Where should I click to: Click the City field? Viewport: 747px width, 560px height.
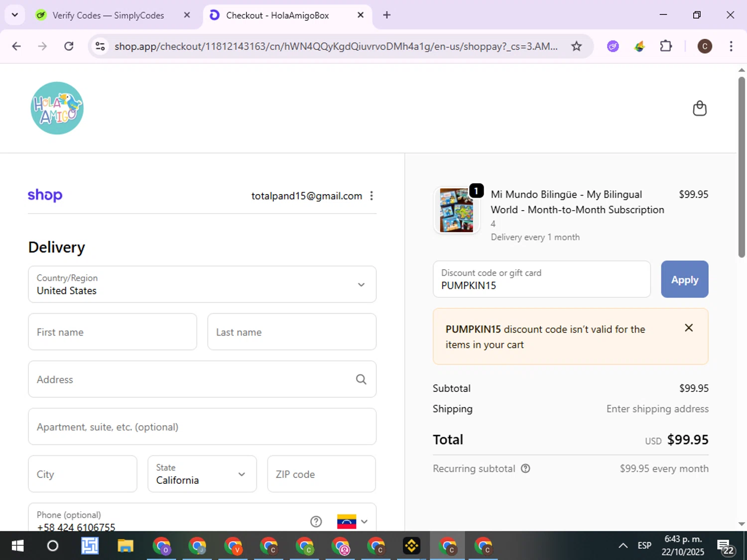(x=83, y=474)
